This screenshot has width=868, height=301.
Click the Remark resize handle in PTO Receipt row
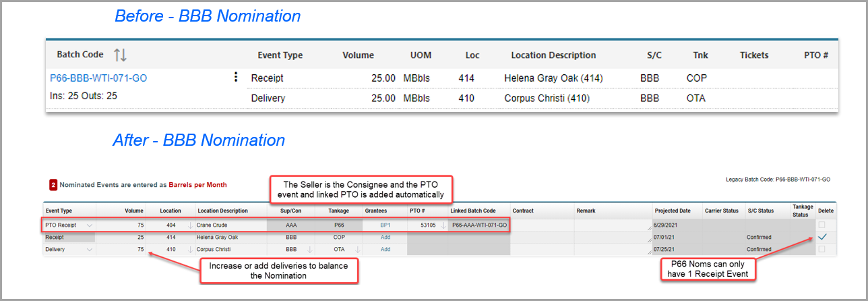(x=650, y=229)
